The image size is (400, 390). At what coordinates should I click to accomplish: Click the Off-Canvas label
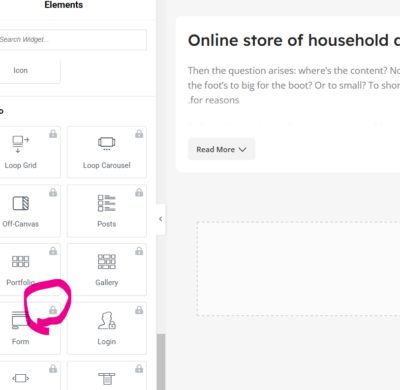tap(21, 224)
